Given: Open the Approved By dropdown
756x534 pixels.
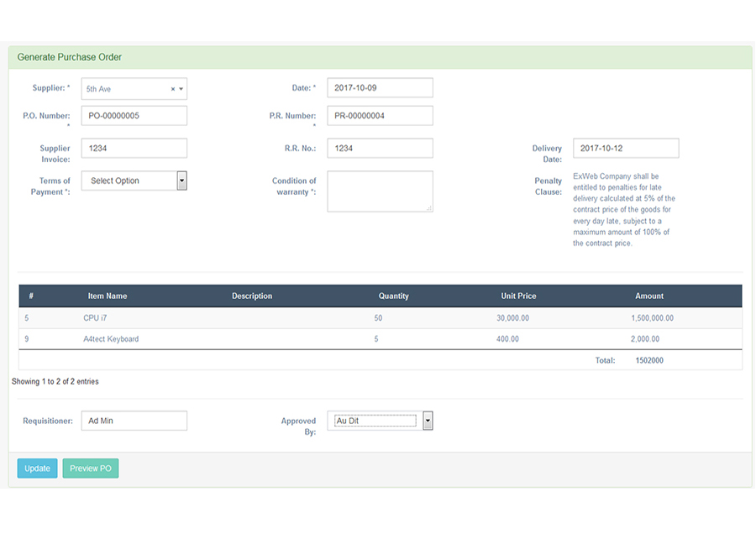Looking at the screenshot, I should click(428, 421).
